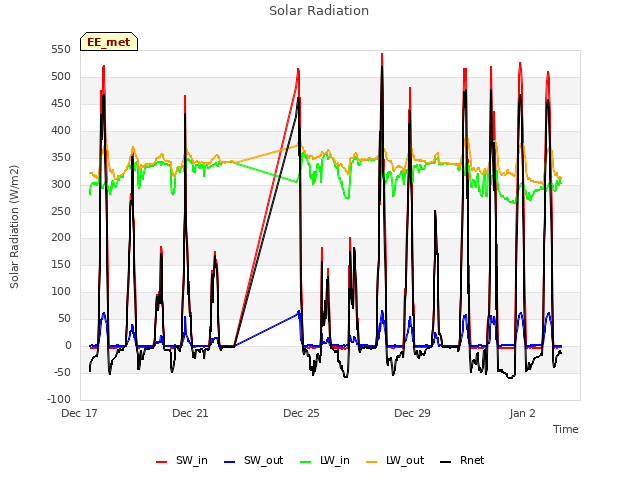
Task: Click the Jan 2 axis tick label
Action: click(522, 413)
